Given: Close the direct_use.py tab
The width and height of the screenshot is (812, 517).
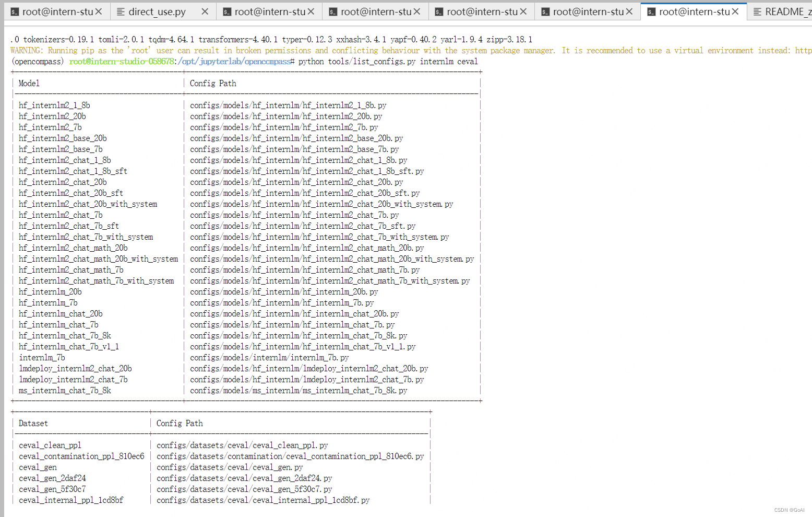Looking at the screenshot, I should [x=205, y=11].
